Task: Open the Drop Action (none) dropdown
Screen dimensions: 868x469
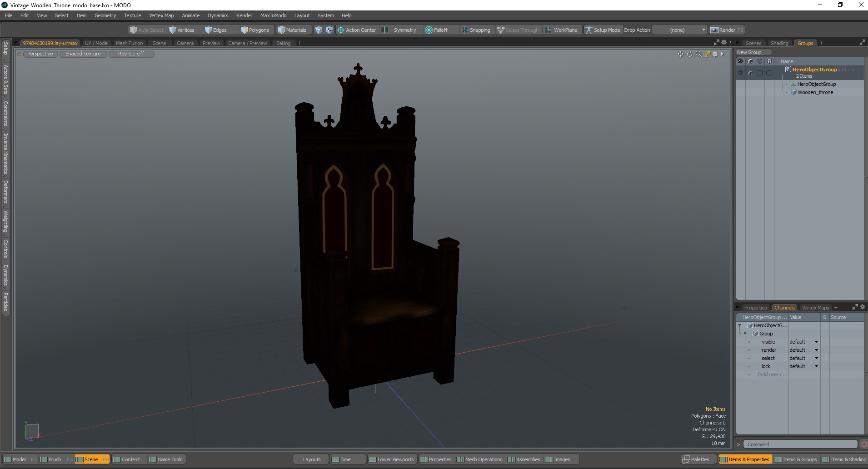Action: pyautogui.click(x=679, y=30)
